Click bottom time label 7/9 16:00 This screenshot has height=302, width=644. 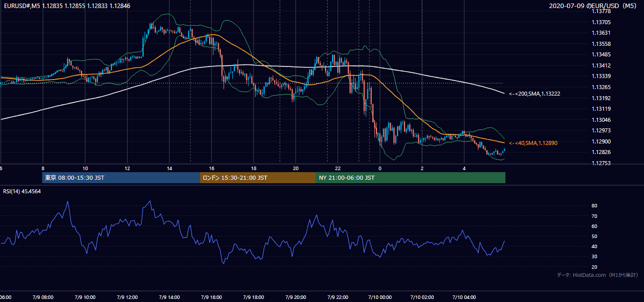(212, 297)
